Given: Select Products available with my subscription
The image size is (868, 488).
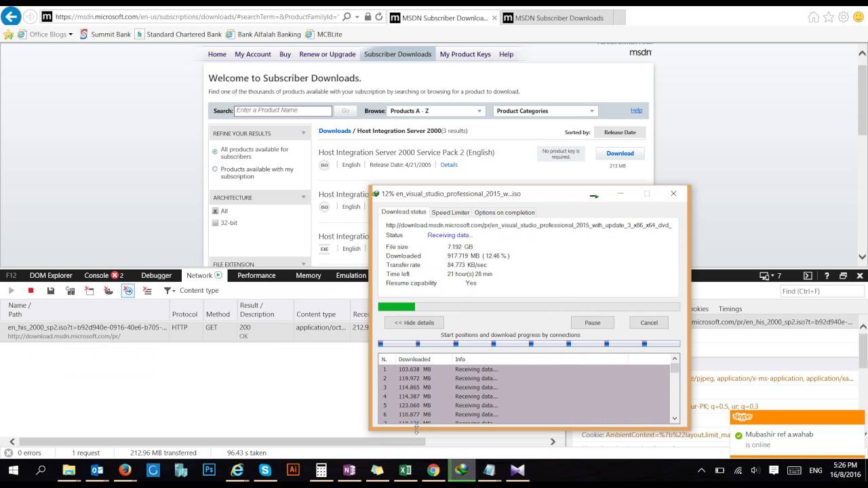Looking at the screenshot, I should pos(215,169).
